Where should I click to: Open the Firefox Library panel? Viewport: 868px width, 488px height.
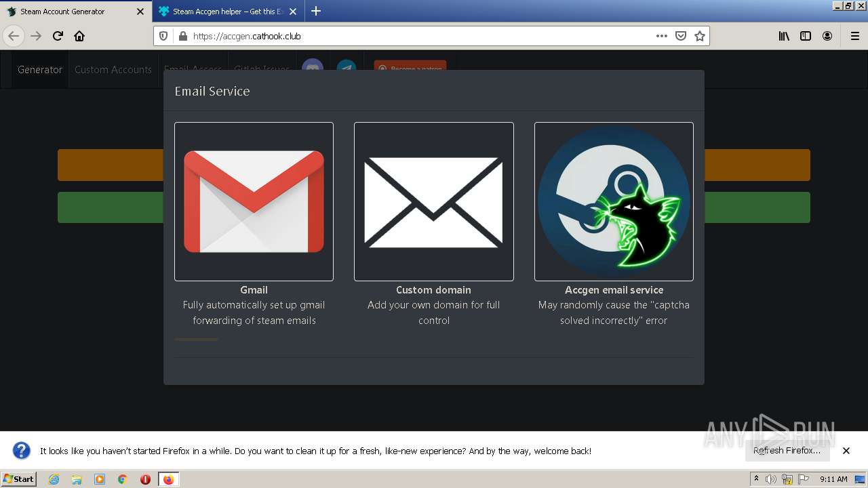[784, 36]
